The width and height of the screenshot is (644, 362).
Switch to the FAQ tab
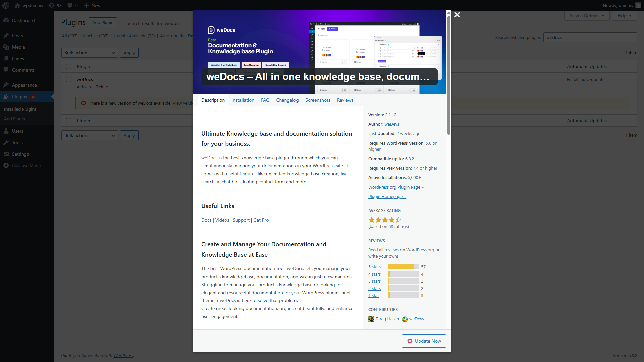pos(265,100)
